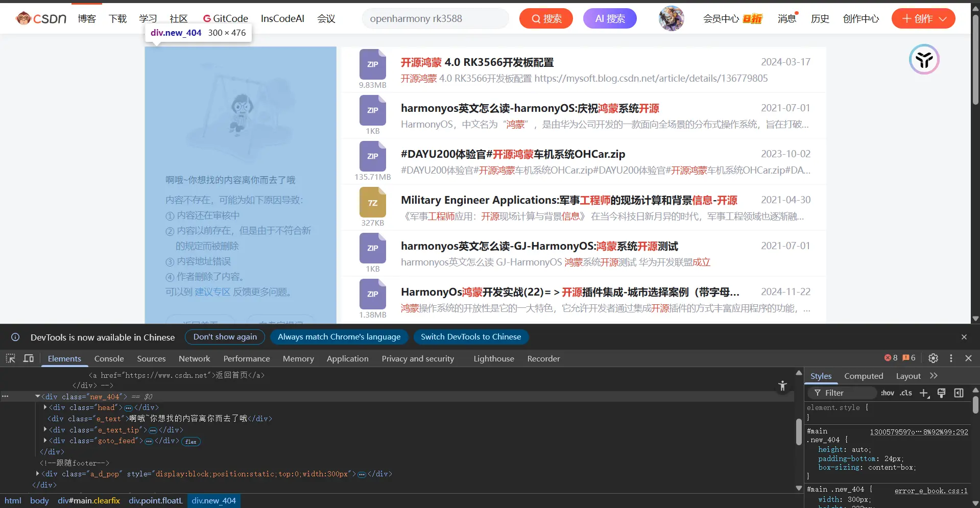Click the search box with openharmony rk3588

click(436, 18)
